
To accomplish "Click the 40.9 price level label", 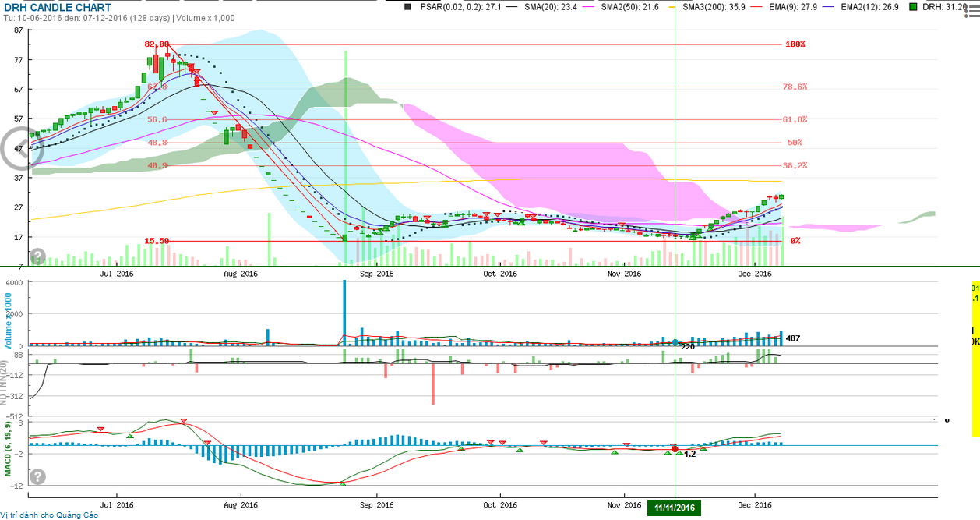I will click(157, 166).
